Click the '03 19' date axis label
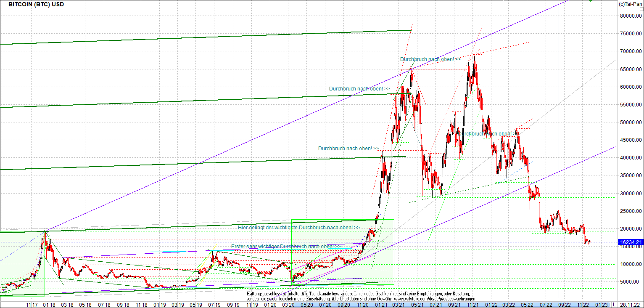The image size is (644, 308). (x=178, y=305)
